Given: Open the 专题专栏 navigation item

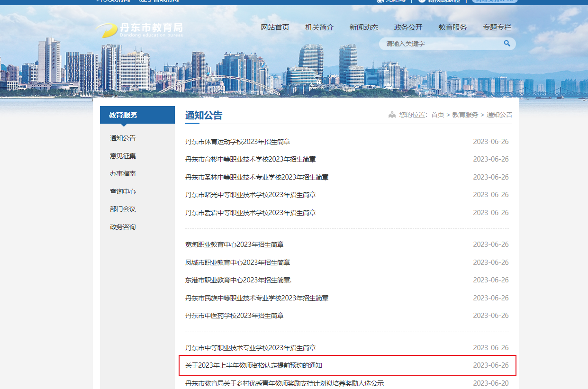Looking at the screenshot, I should pos(497,27).
